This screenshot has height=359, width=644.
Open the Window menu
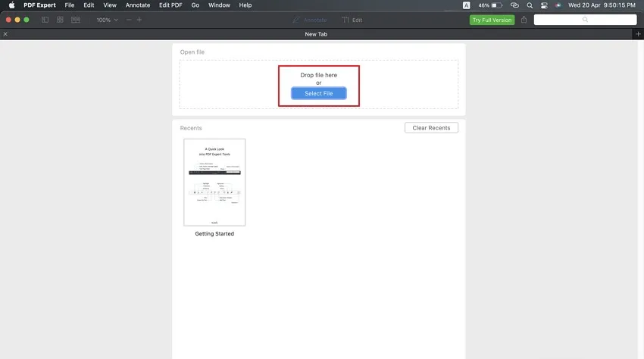[x=219, y=5]
